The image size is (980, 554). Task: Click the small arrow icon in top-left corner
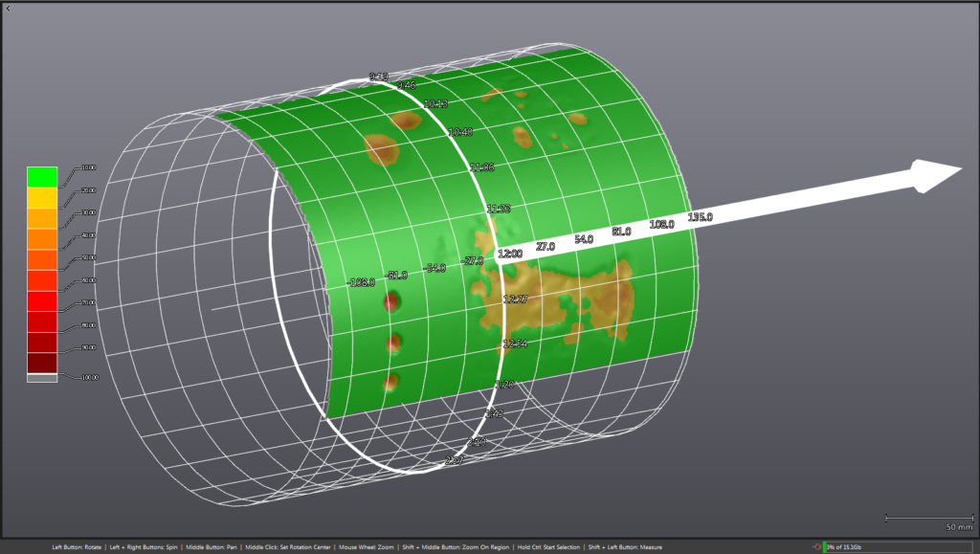click(x=6, y=6)
